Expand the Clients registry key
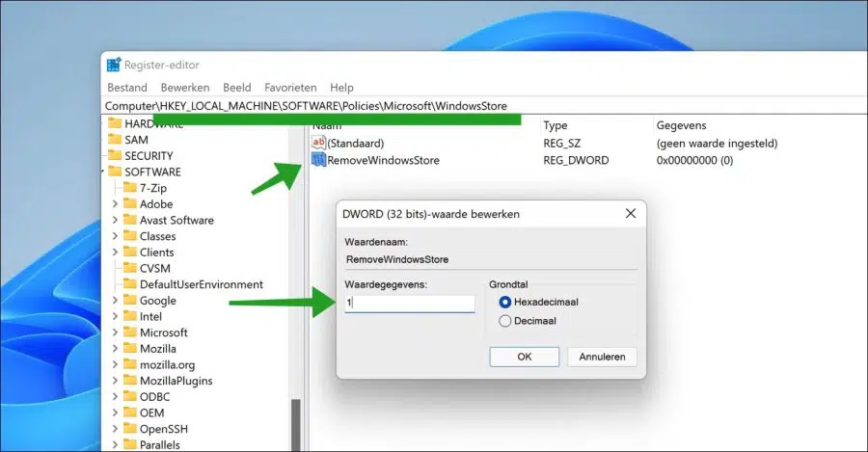The image size is (868, 452). point(115,253)
